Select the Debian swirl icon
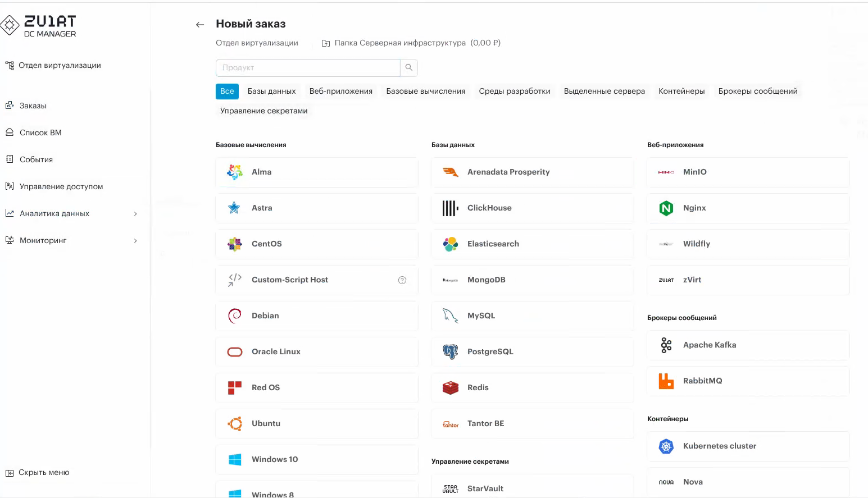 pyautogui.click(x=235, y=316)
